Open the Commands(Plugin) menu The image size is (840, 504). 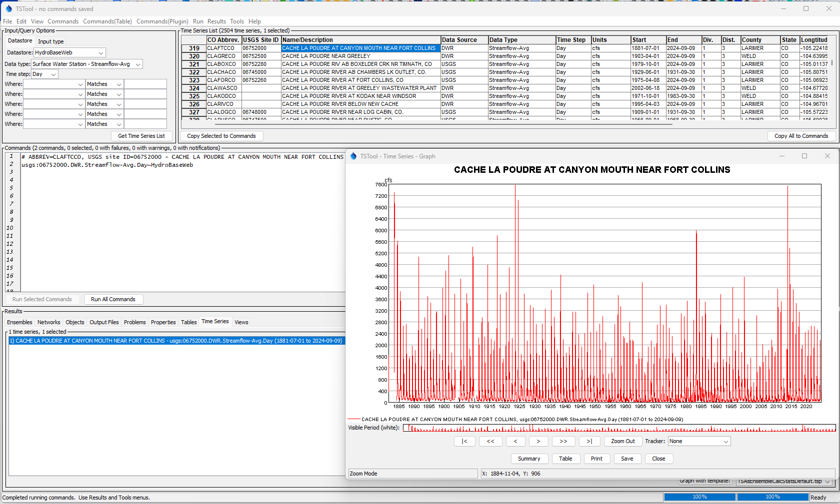click(162, 21)
